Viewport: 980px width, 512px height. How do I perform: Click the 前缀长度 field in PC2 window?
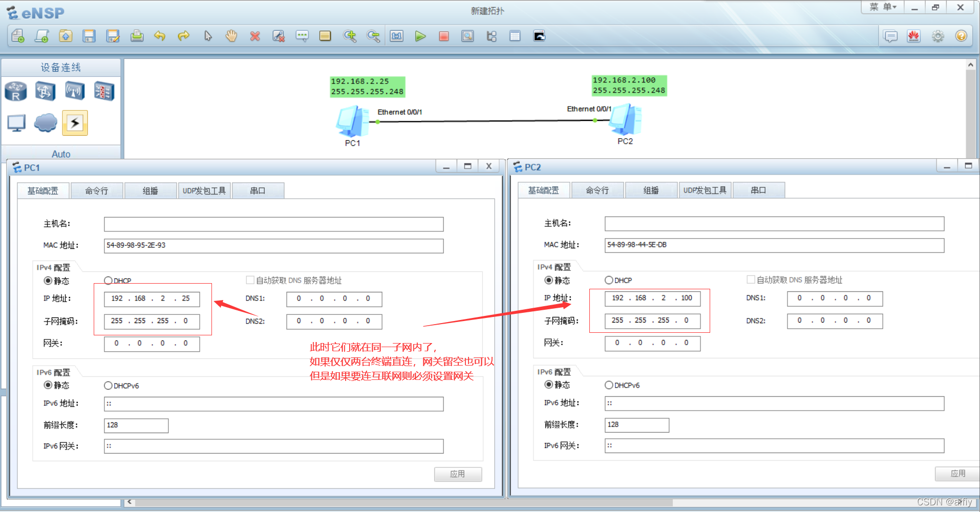pyautogui.click(x=637, y=425)
